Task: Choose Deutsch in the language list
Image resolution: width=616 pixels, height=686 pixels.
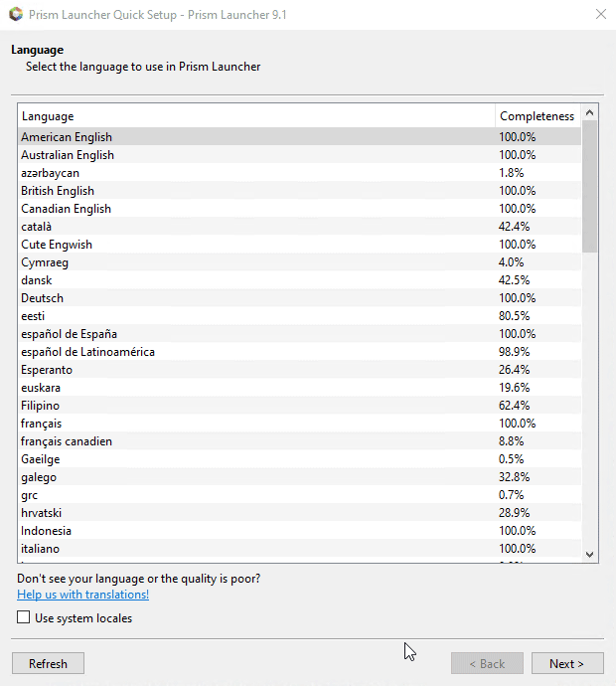Action: 43,298
